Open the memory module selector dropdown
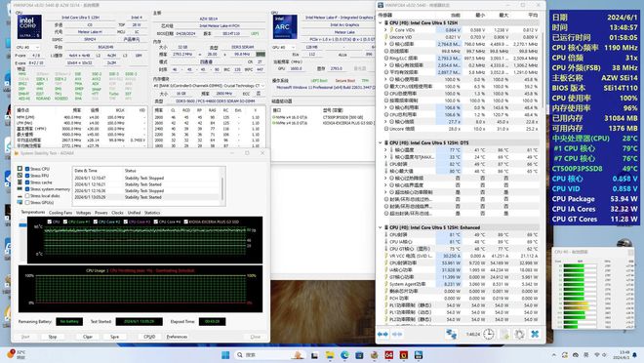644x363 pixels. coord(209,86)
